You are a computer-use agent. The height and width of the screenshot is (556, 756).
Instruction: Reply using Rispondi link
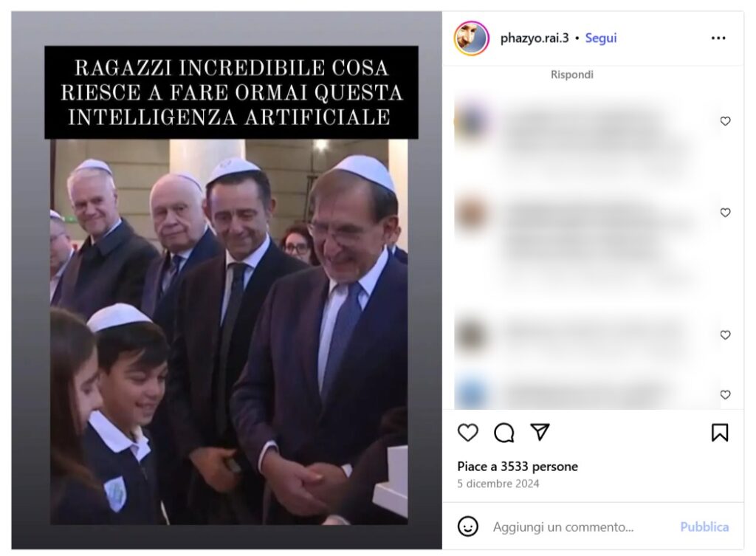[572, 75]
